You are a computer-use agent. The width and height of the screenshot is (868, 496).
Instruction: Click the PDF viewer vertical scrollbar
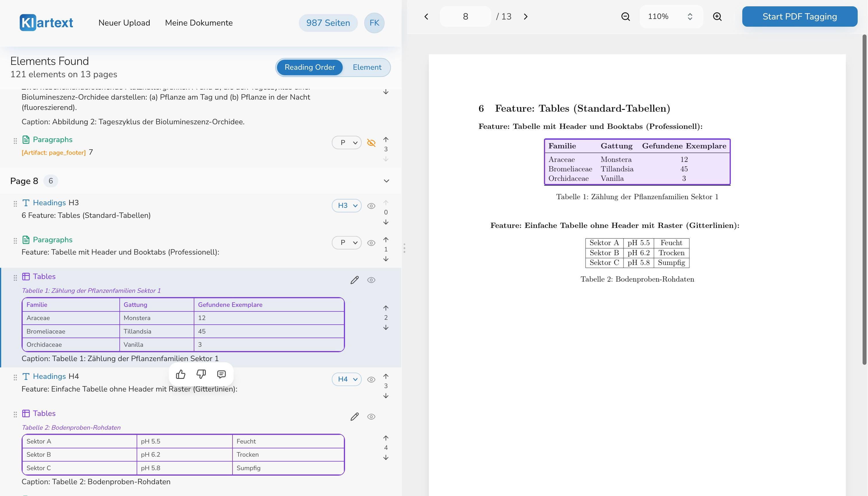pyautogui.click(x=864, y=199)
